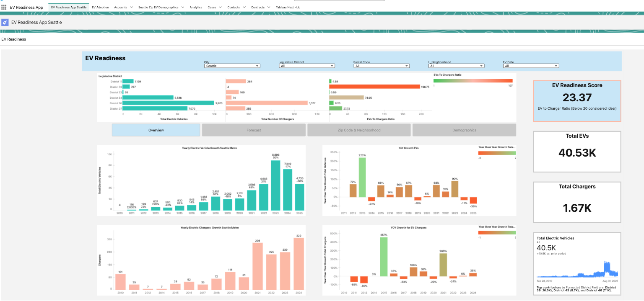
Task: Click the EV Readiness Score card
Action: (577, 101)
